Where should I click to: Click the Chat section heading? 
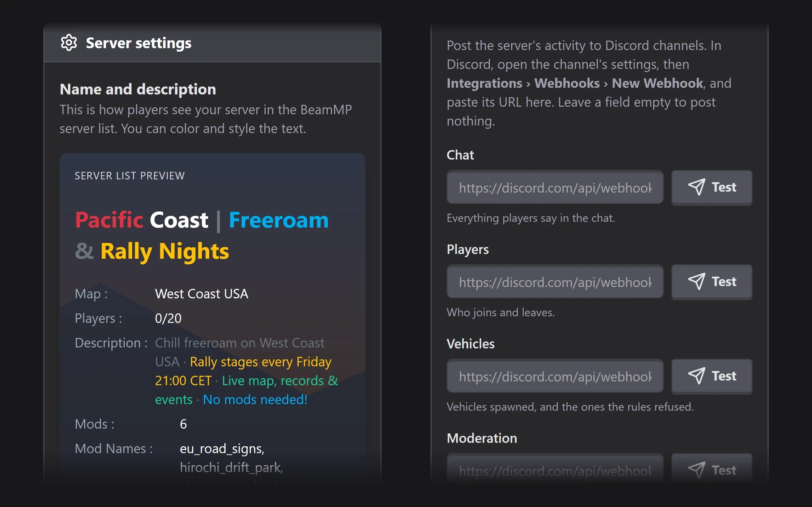460,155
